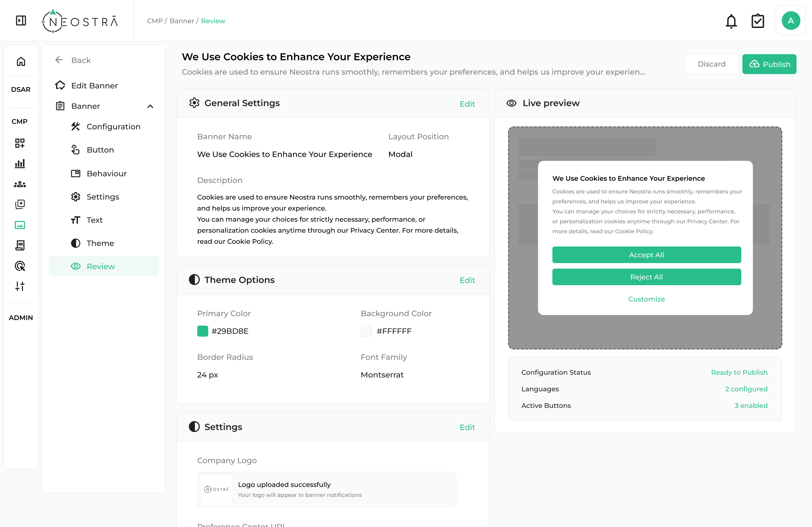Click the primary color #29BD8E swatch
Viewport: 812px width, 527px height.
tap(203, 331)
